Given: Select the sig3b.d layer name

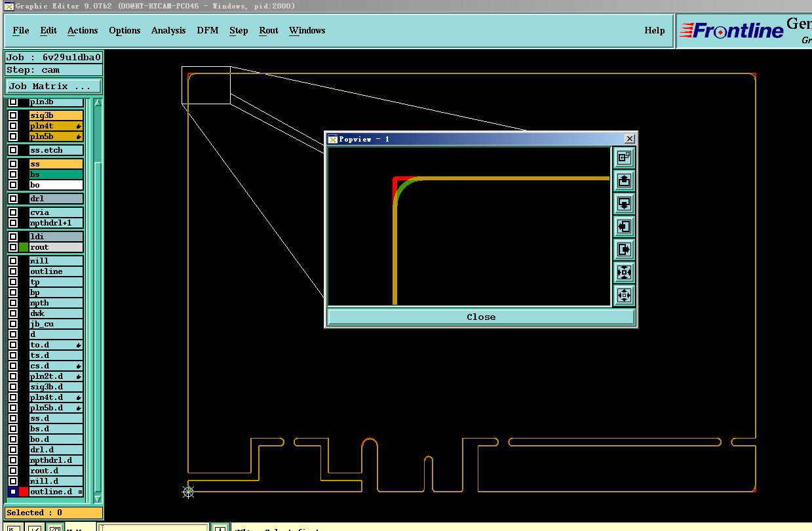Looking at the screenshot, I should click(x=56, y=387).
